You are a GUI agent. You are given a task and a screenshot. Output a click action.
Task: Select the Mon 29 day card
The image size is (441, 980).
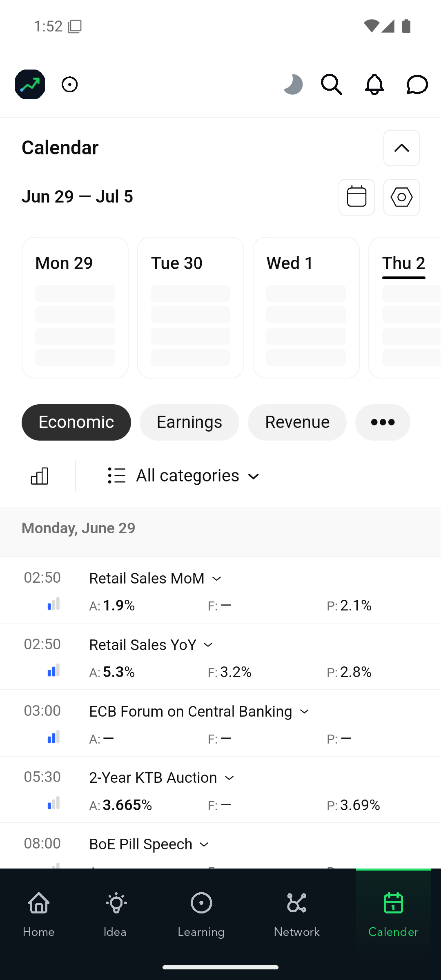click(x=75, y=307)
